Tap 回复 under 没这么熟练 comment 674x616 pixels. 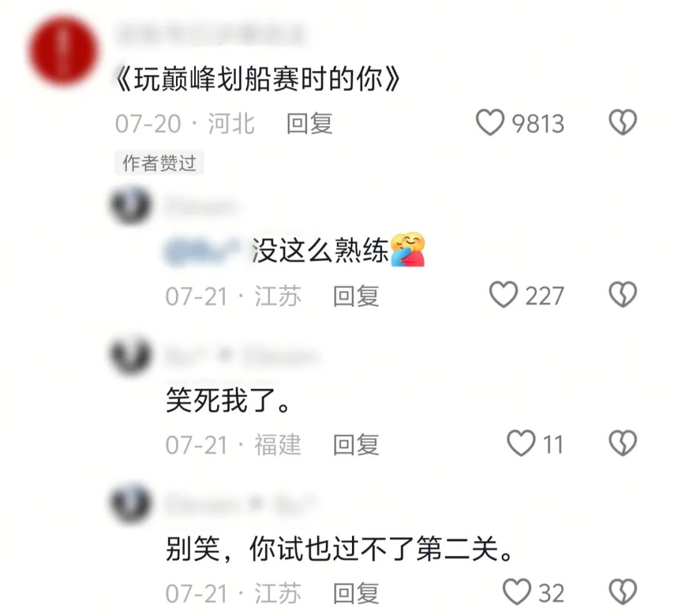click(356, 296)
